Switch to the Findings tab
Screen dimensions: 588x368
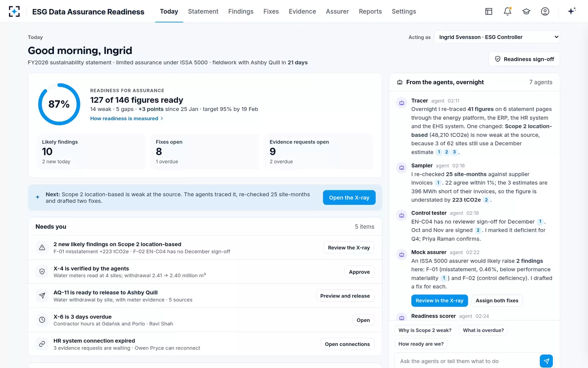tap(241, 11)
